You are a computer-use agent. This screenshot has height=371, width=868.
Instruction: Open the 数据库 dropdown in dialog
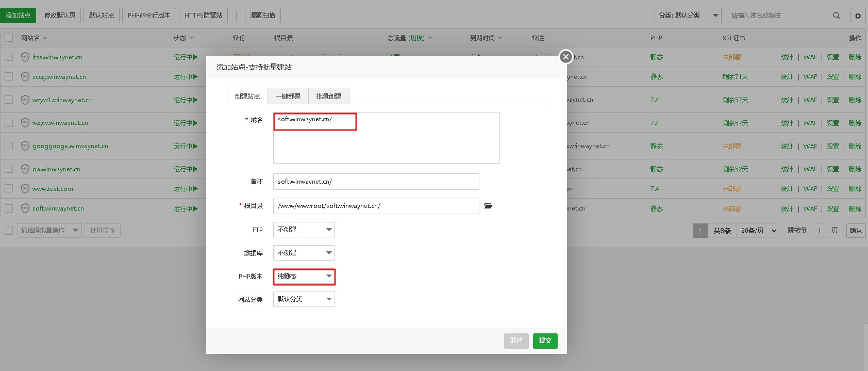[x=304, y=253]
